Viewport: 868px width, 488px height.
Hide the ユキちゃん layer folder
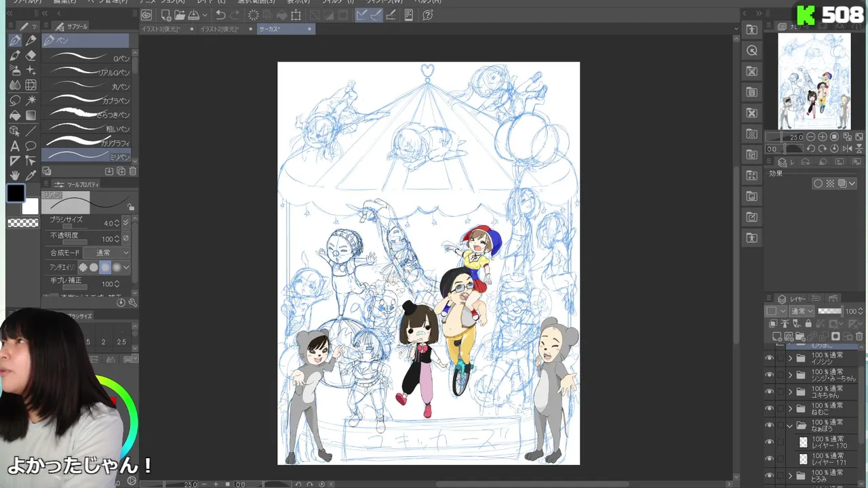click(x=769, y=392)
